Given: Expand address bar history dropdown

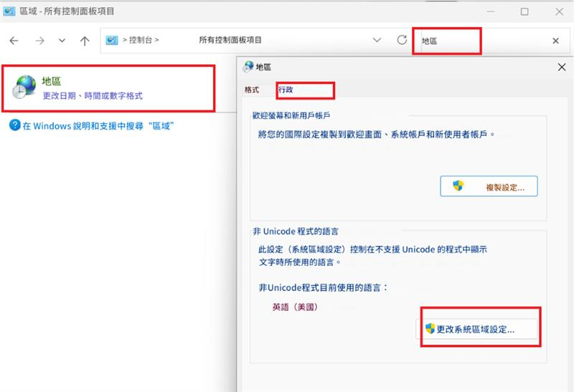Looking at the screenshot, I should tap(377, 40).
